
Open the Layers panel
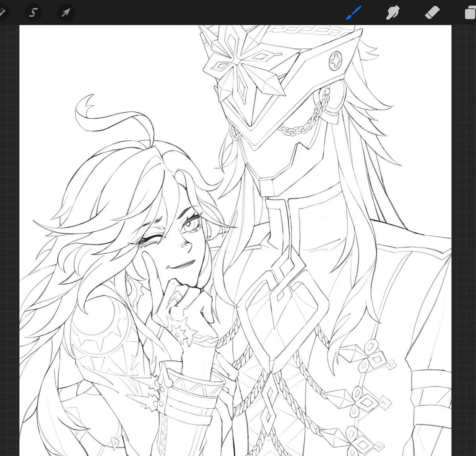pos(470,13)
